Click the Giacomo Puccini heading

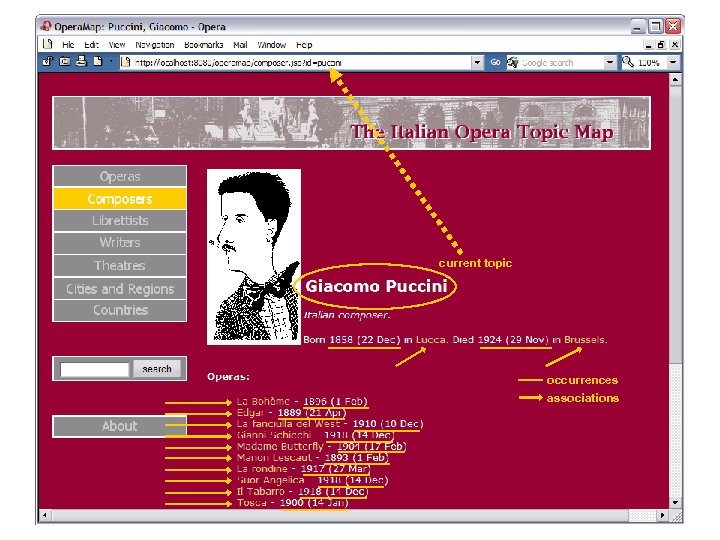376,286
